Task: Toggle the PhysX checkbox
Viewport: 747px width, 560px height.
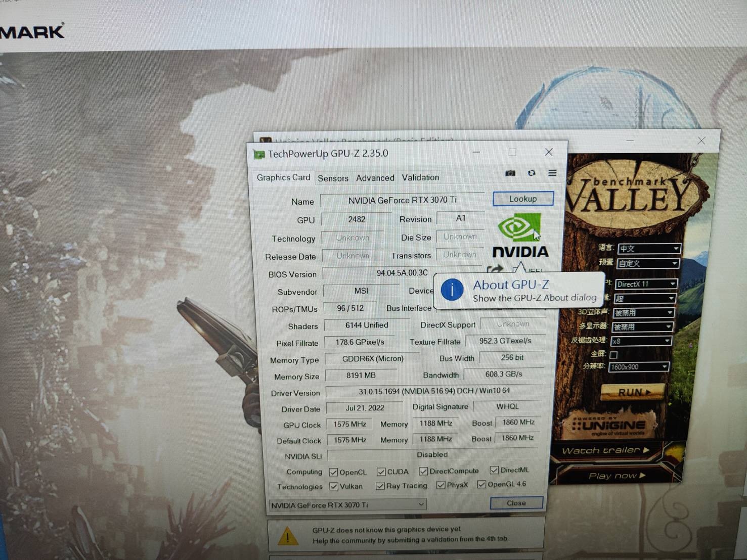Action: point(441,485)
